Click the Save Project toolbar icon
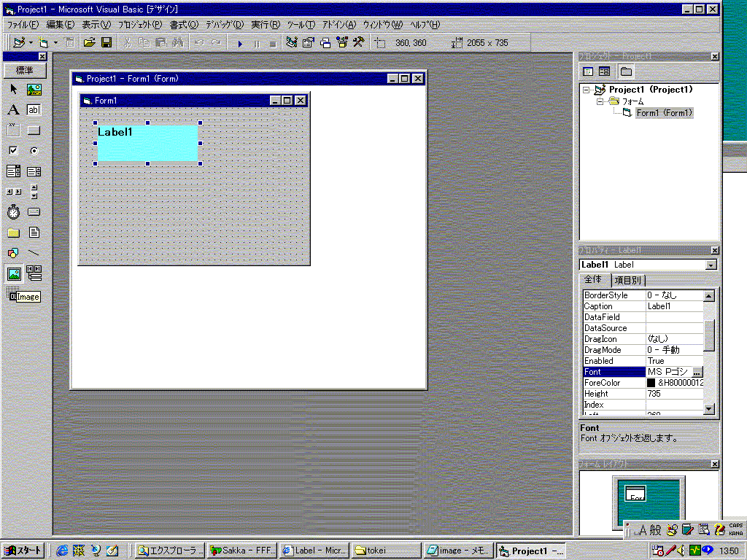The width and height of the screenshot is (747, 560). (106, 43)
